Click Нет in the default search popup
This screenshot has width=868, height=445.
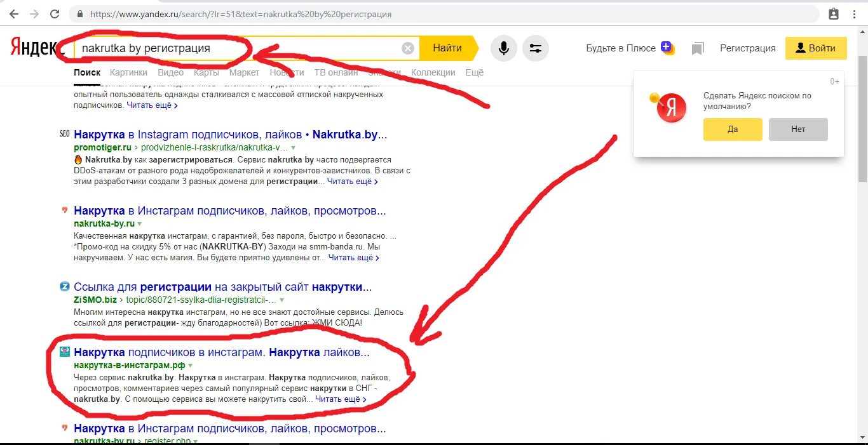click(798, 130)
